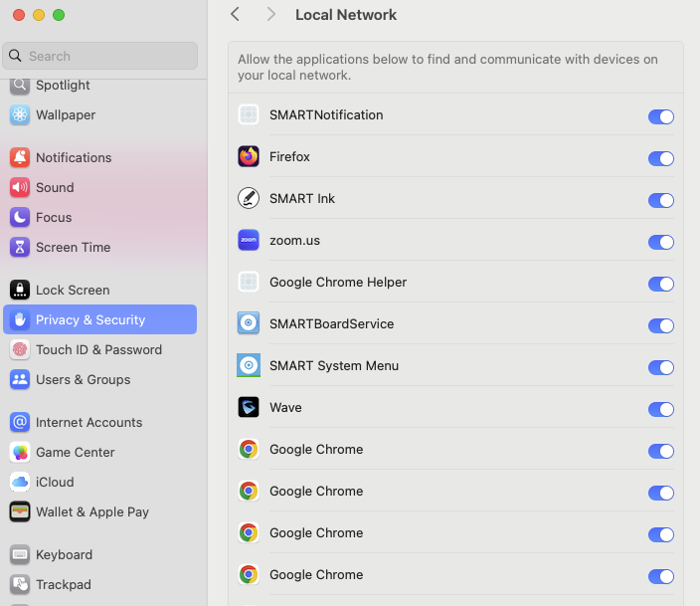Switch off Google Chrome Helper toggle
Screen dimensions: 700x606
point(660,284)
